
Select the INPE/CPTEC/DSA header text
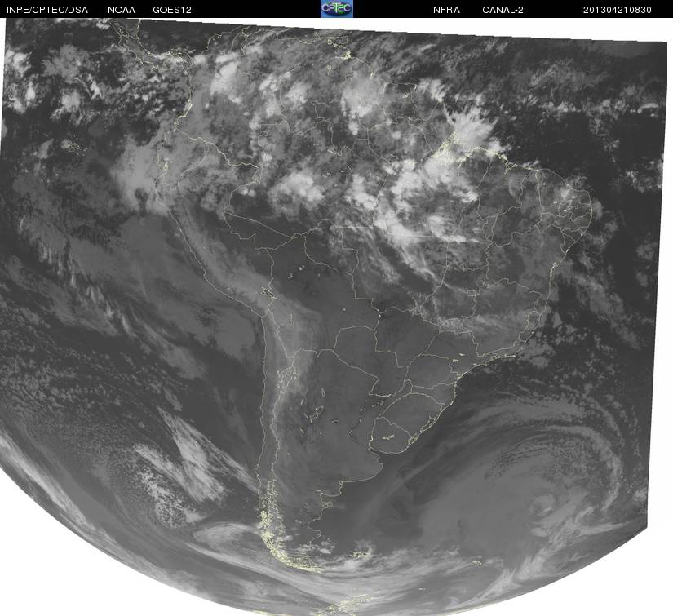[47, 10]
